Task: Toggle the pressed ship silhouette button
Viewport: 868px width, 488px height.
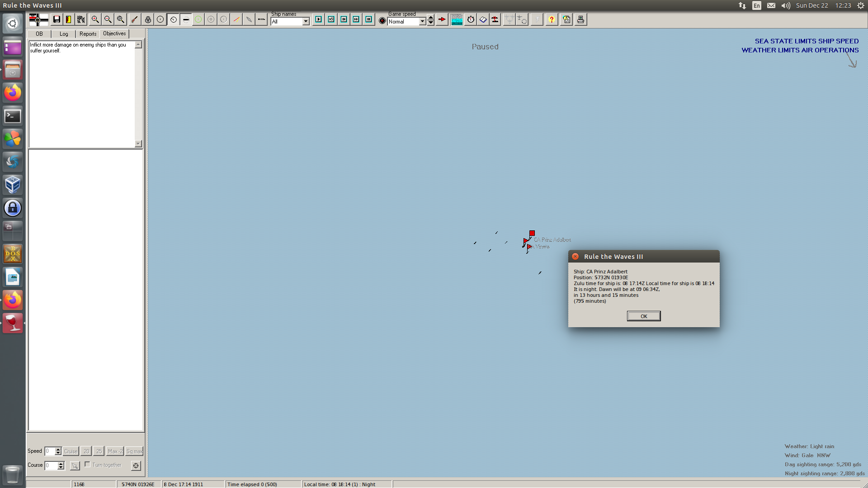Action: [x=186, y=19]
